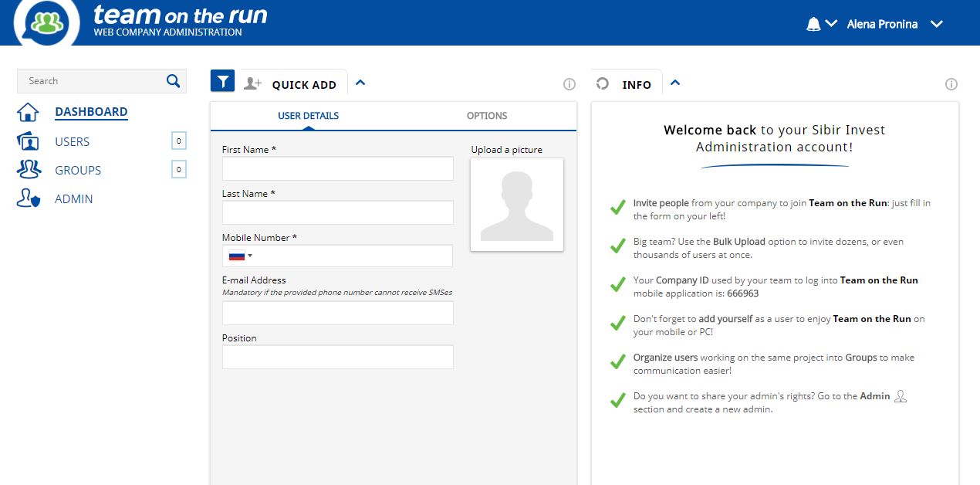
Task: Go to the Groups section link
Action: coord(78,171)
